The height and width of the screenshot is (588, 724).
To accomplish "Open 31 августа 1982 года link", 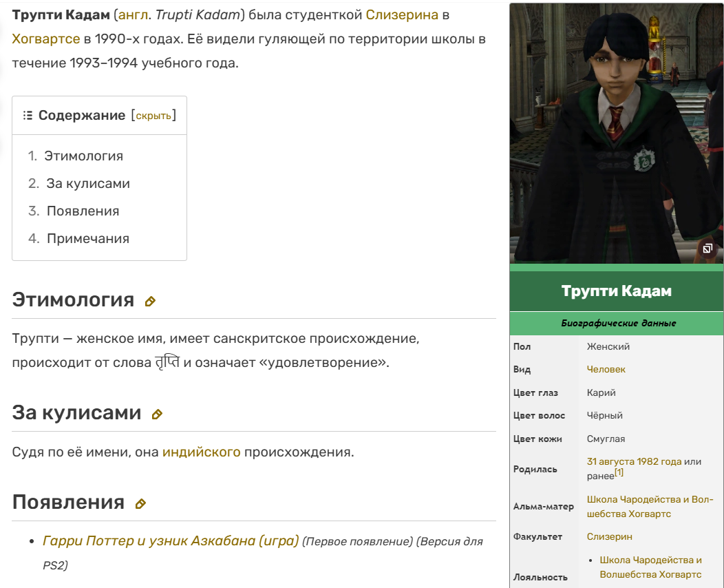I will (x=634, y=461).
